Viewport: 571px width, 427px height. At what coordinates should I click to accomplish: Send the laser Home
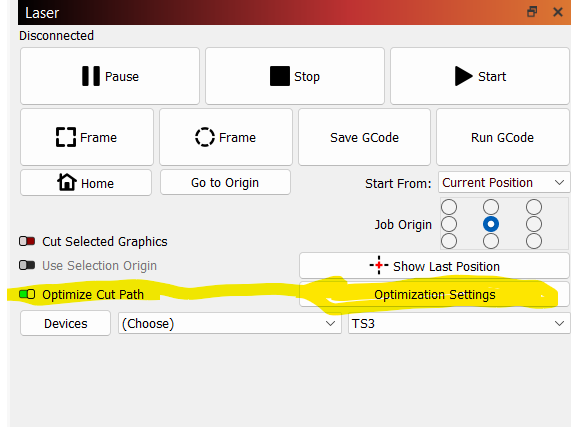[x=86, y=182]
